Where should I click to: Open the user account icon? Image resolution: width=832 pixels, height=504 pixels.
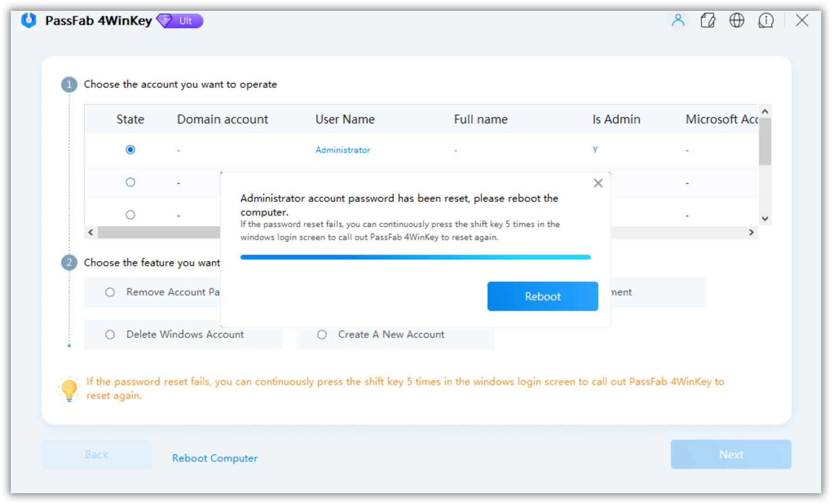(x=678, y=20)
